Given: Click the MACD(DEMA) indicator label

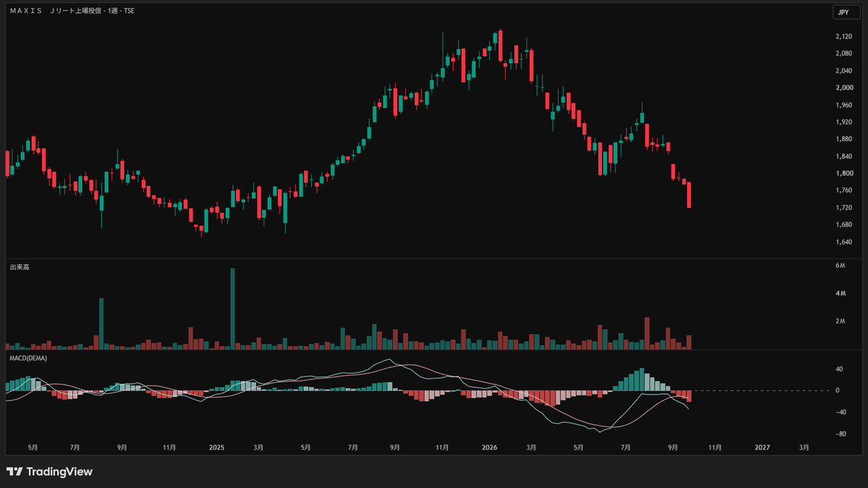Looking at the screenshot, I should 30,358.
